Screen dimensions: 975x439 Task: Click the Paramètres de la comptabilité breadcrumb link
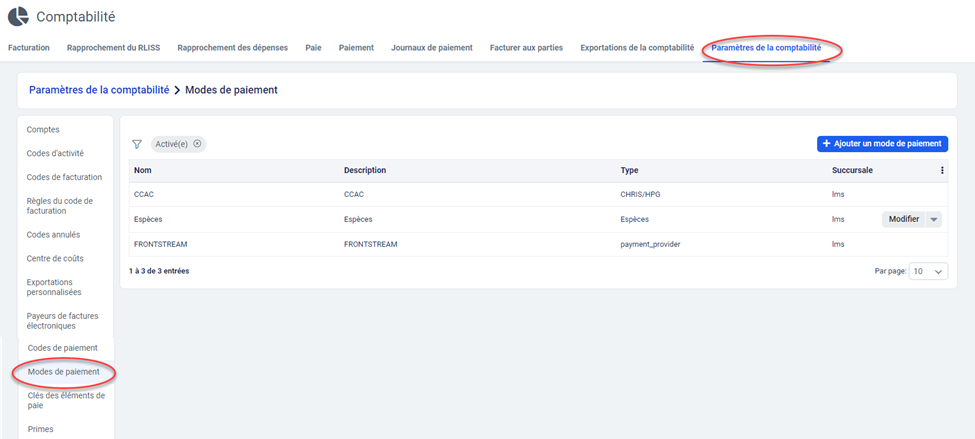coord(99,90)
